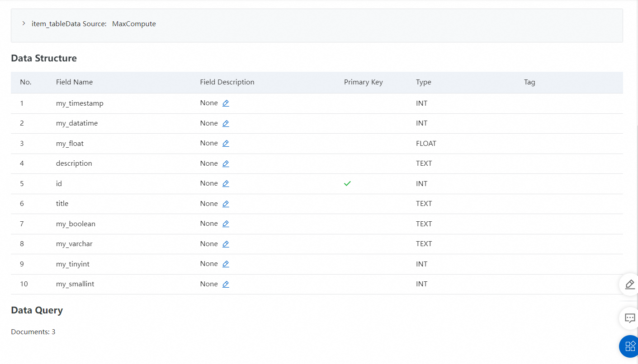Edit description of my_datatime field
This screenshot has height=364, width=638.
226,123
